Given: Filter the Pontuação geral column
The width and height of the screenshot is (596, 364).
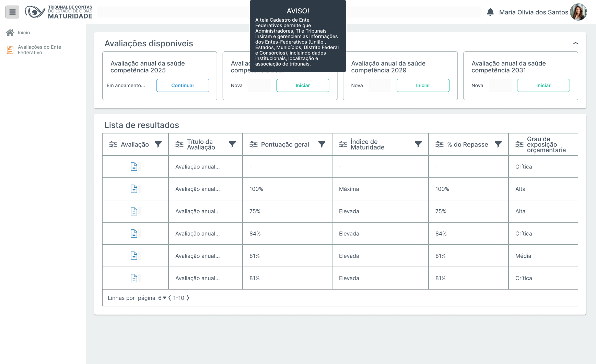Looking at the screenshot, I should pos(322,144).
